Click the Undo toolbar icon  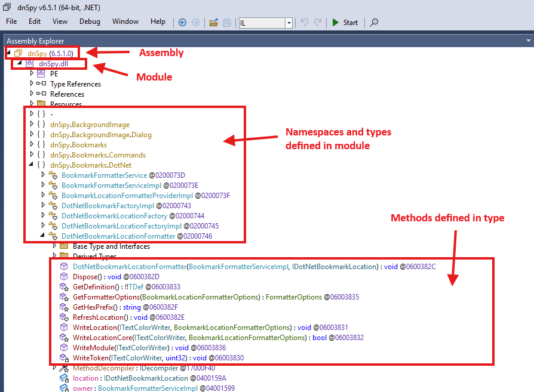[304, 23]
